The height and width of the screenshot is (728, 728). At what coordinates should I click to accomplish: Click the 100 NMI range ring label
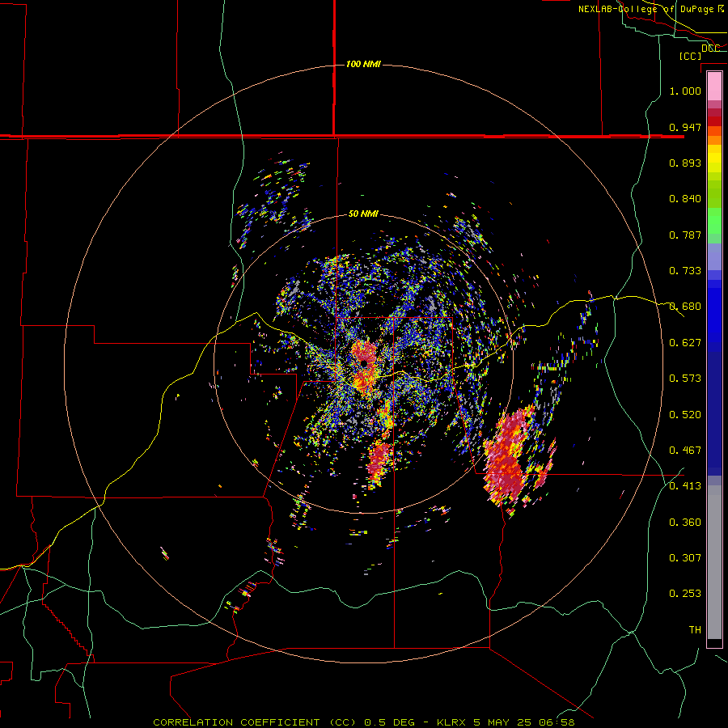pyautogui.click(x=363, y=64)
